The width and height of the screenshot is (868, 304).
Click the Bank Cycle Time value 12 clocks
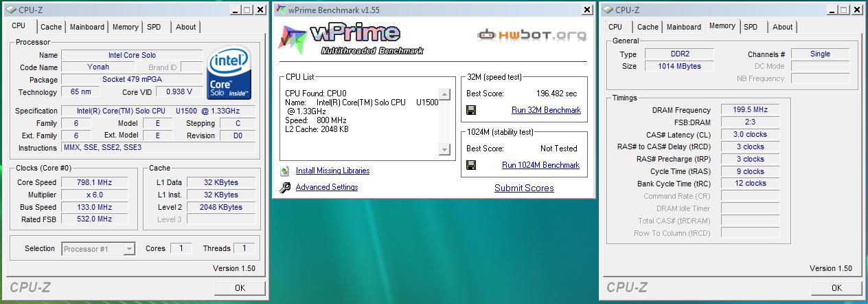click(x=750, y=184)
